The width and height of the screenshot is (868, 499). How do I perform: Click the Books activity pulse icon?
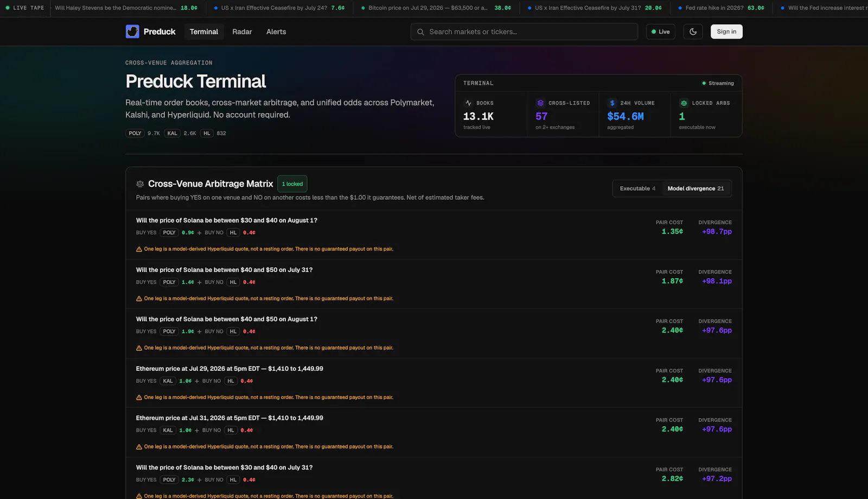[469, 103]
